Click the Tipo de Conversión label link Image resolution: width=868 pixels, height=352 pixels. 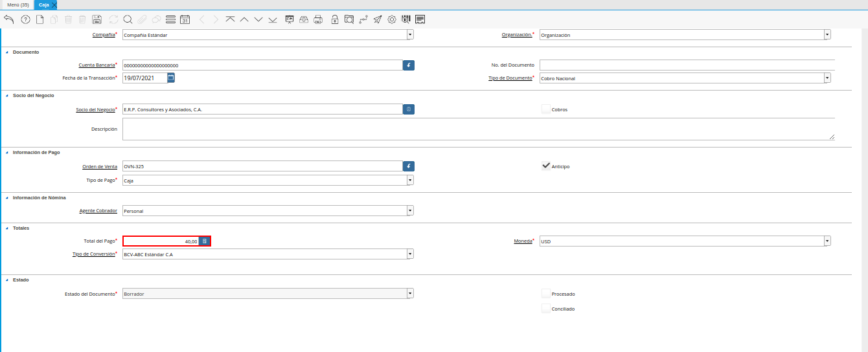point(93,254)
